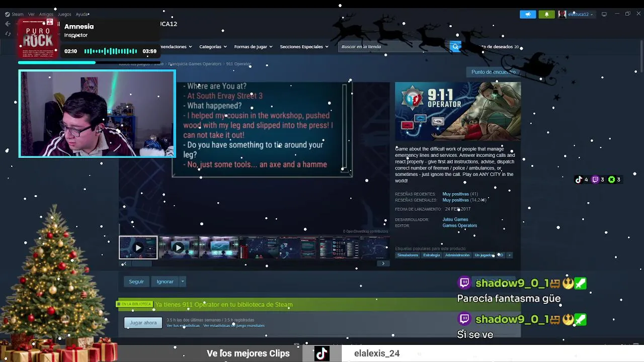Open developer Jutsu Games link
The image size is (644, 362).
[455, 220]
